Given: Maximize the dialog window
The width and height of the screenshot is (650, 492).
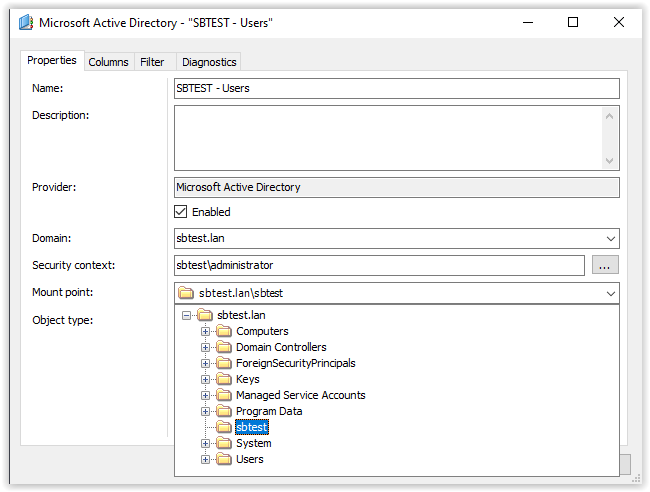Looking at the screenshot, I should [x=572, y=22].
